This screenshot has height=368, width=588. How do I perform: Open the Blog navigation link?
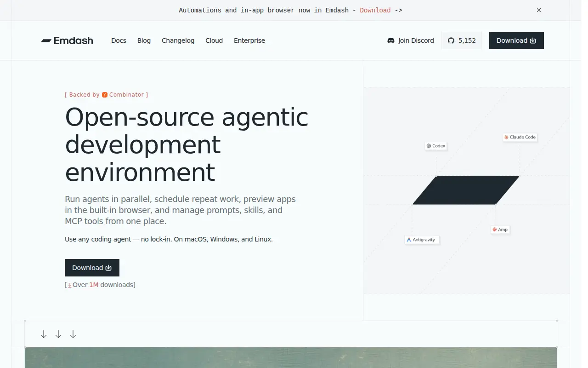coord(144,40)
